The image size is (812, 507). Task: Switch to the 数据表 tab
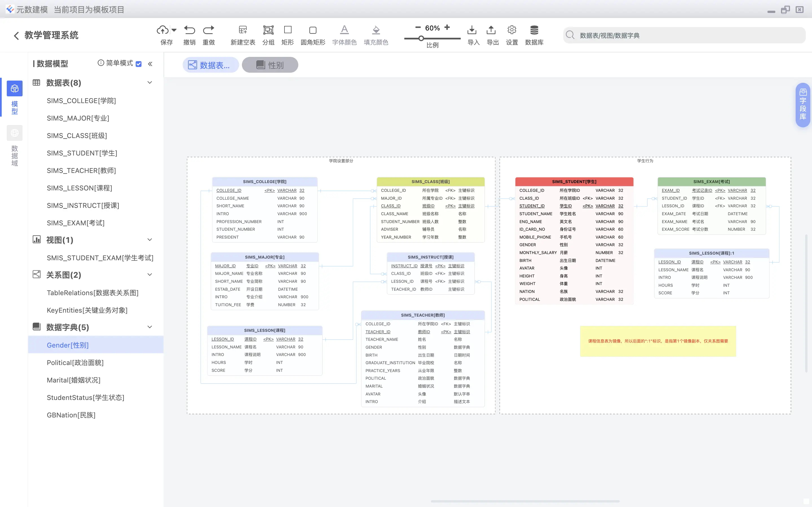click(x=210, y=65)
